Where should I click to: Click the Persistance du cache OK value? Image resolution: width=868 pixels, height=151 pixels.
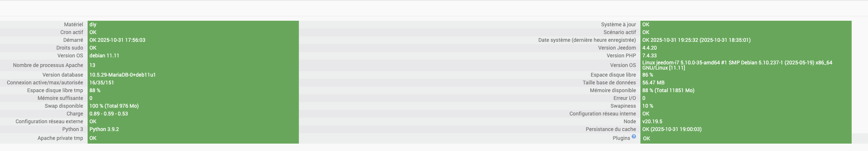[672, 129]
